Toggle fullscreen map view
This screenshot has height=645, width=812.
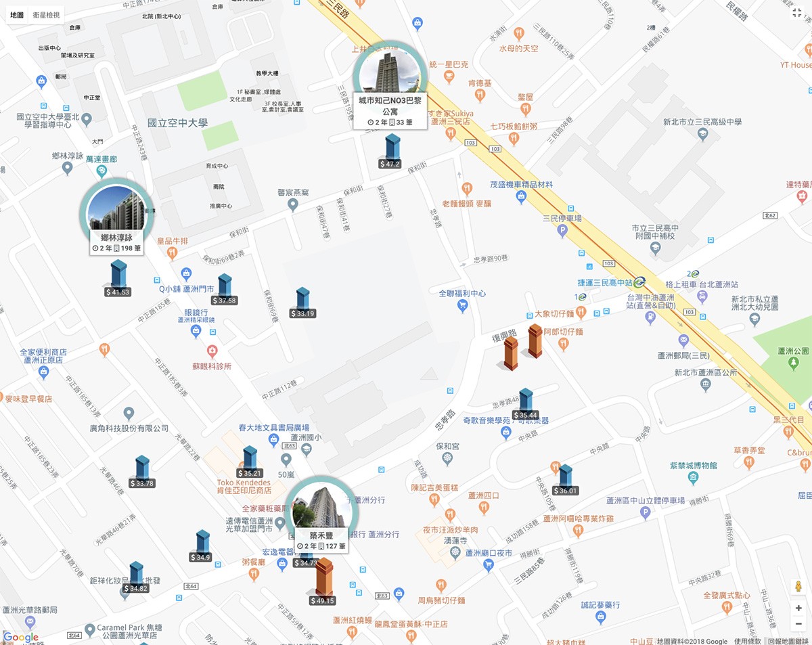(797, 13)
